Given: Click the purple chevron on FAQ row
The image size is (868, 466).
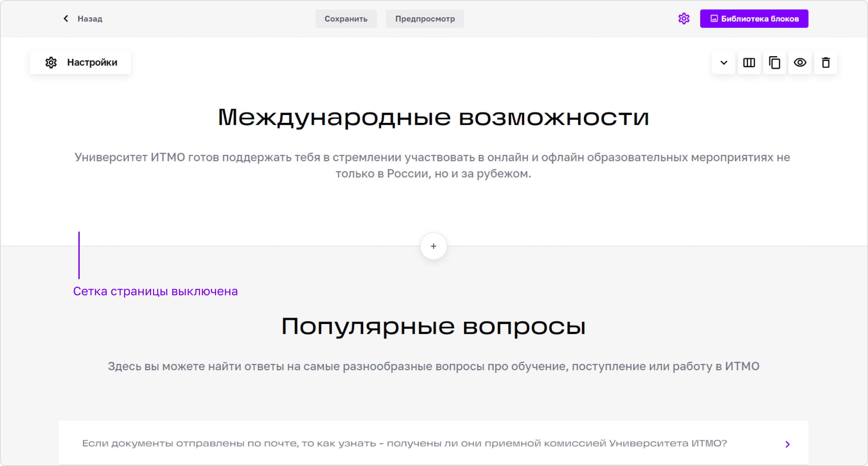Looking at the screenshot, I should [x=787, y=444].
